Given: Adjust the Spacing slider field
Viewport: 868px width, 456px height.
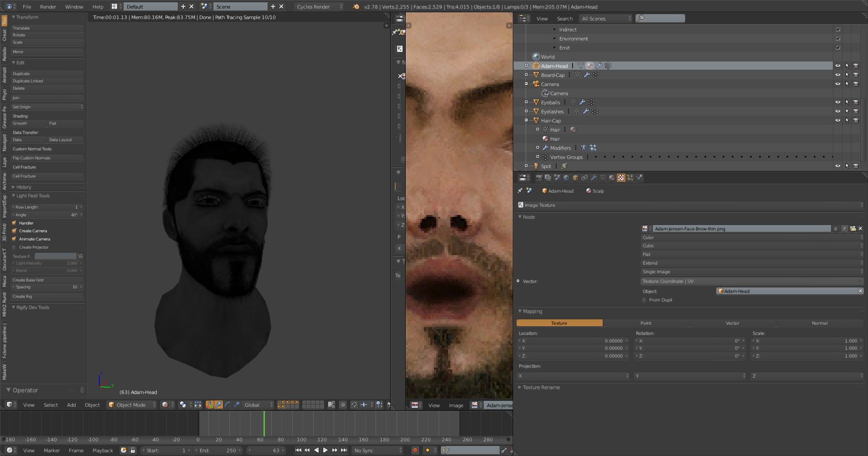Looking at the screenshot, I should [47, 287].
